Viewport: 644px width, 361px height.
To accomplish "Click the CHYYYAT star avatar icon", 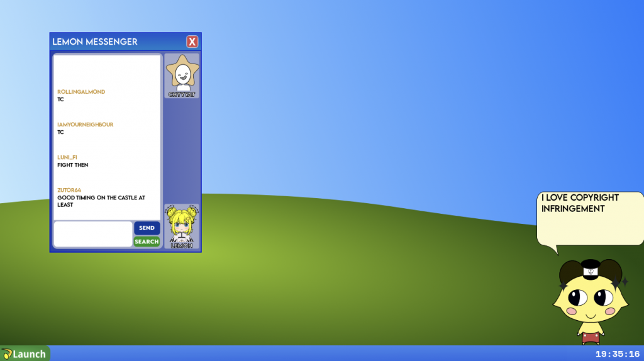I will coord(182,74).
